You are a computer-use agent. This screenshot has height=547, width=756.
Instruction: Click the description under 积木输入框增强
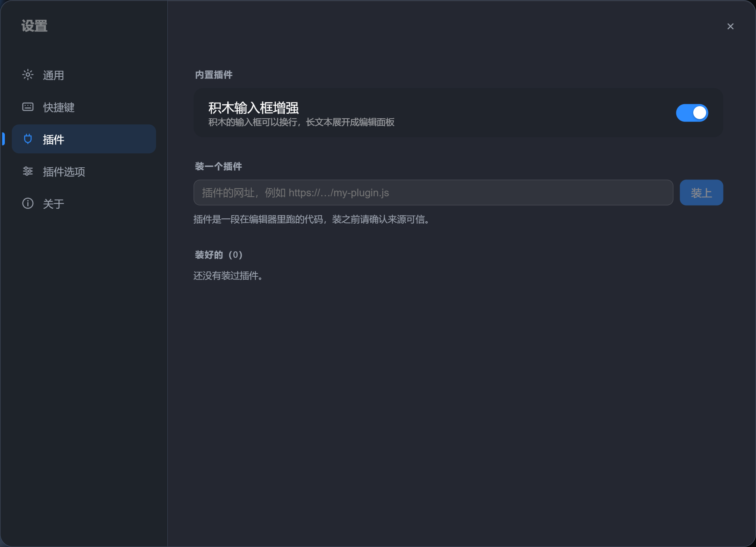point(301,122)
